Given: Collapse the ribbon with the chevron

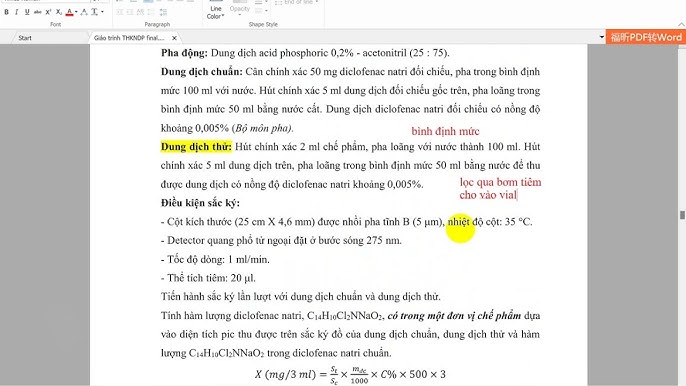Looking at the screenshot, I should 681,25.
